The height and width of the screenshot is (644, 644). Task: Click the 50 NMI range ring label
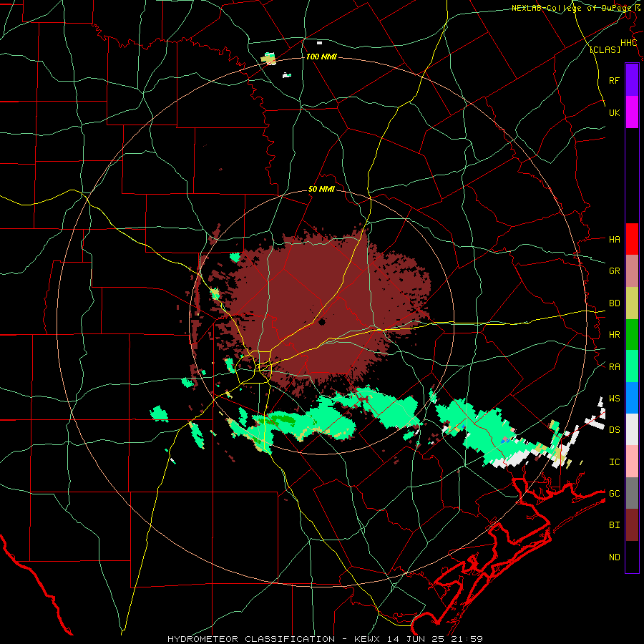(321, 190)
